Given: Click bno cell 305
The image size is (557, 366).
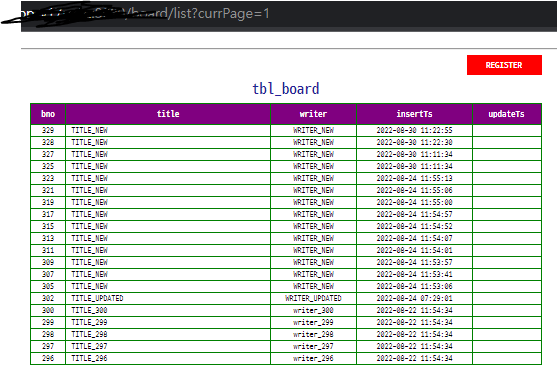Looking at the screenshot, I should tap(48, 286).
